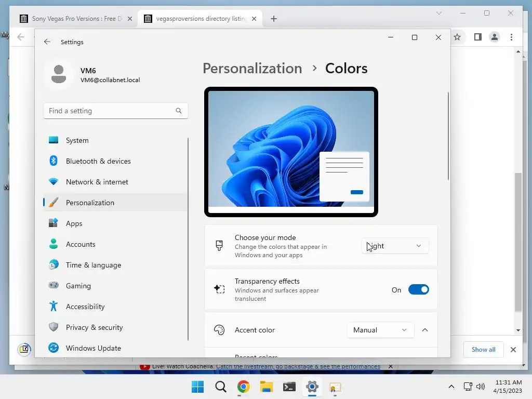Click the Apps icon in the sidebar

(54, 223)
